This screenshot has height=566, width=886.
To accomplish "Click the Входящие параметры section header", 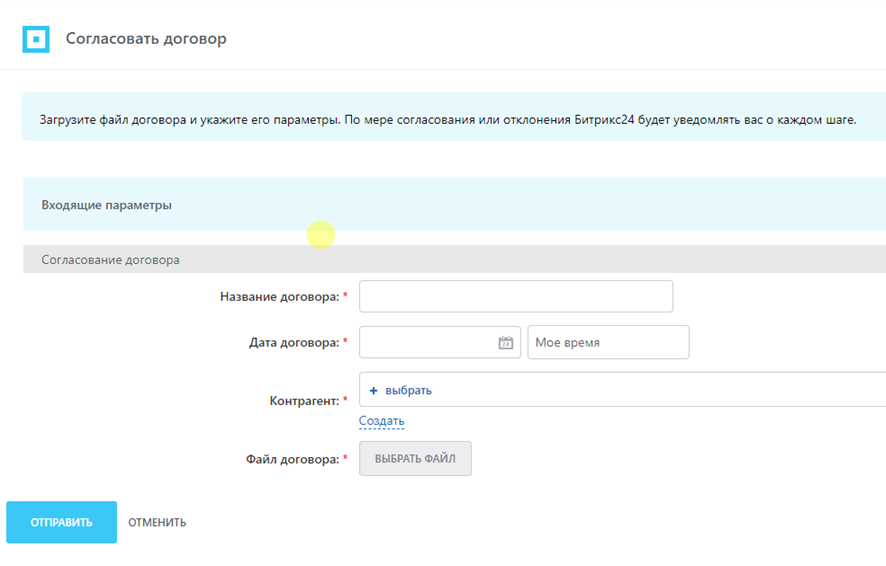I will coord(454,204).
